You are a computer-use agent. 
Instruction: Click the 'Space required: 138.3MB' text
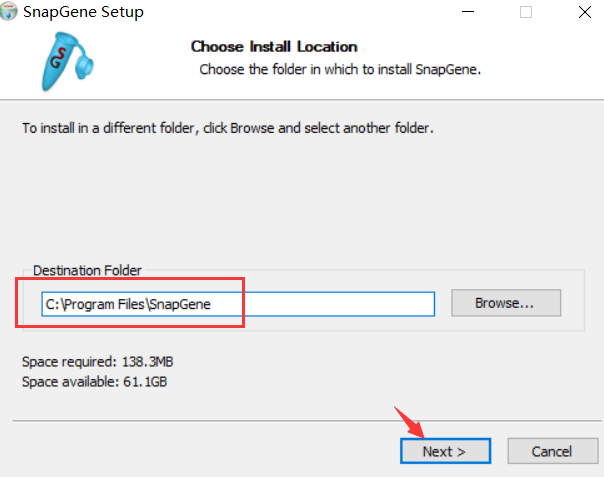pyautogui.click(x=90, y=360)
